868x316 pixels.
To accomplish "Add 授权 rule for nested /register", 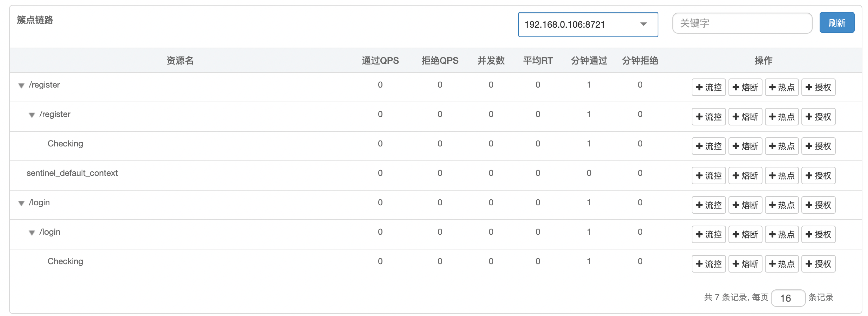I will point(818,117).
